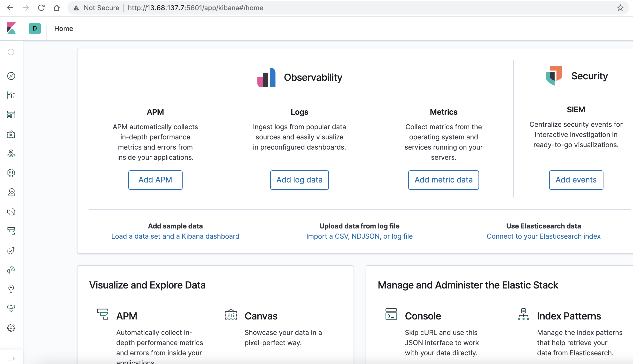Click the 'Add sample data' heading

[x=175, y=226]
